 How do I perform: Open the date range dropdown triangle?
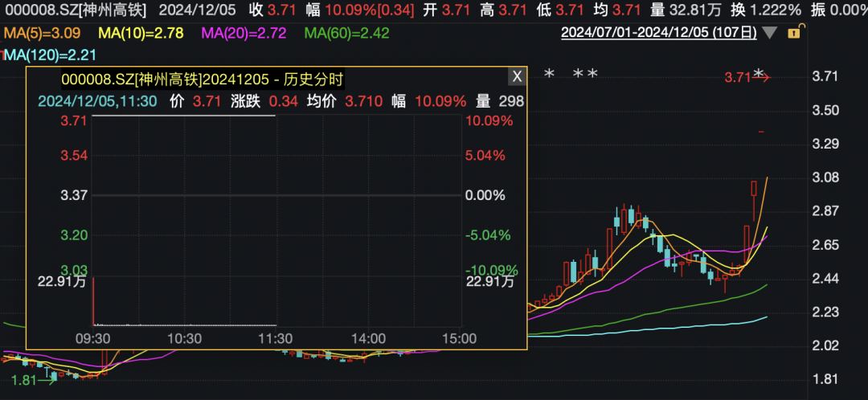pos(769,33)
